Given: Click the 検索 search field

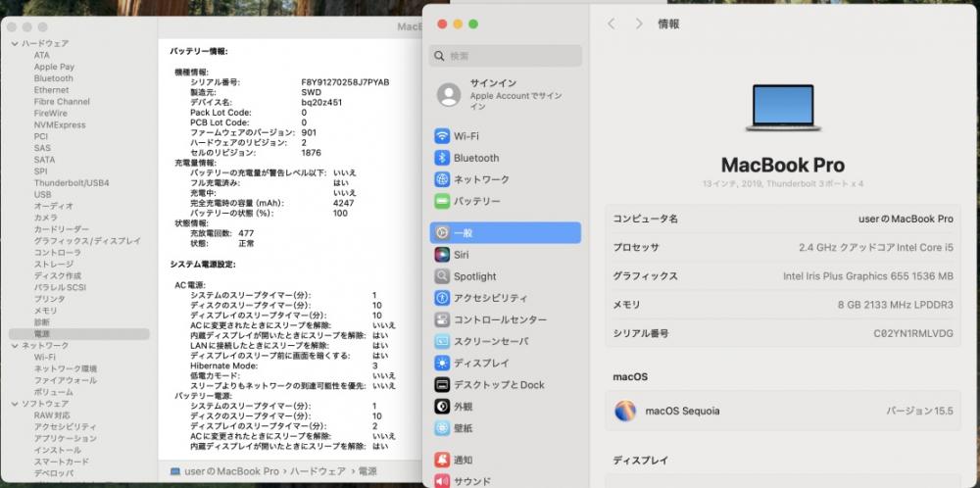Looking at the screenshot, I should [x=505, y=56].
